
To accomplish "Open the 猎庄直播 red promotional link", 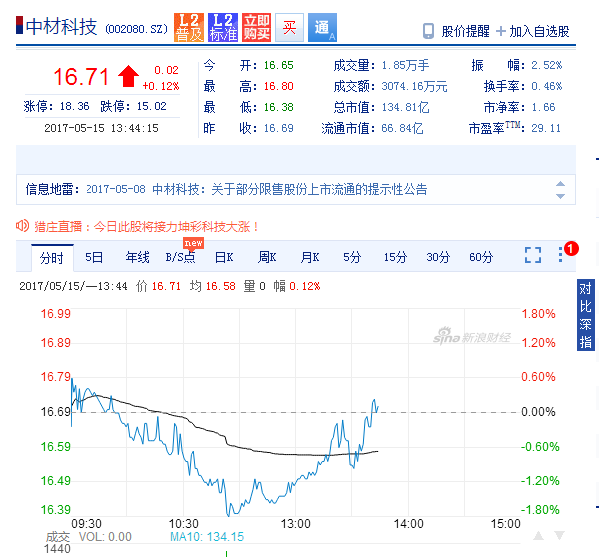I will pos(146,227).
